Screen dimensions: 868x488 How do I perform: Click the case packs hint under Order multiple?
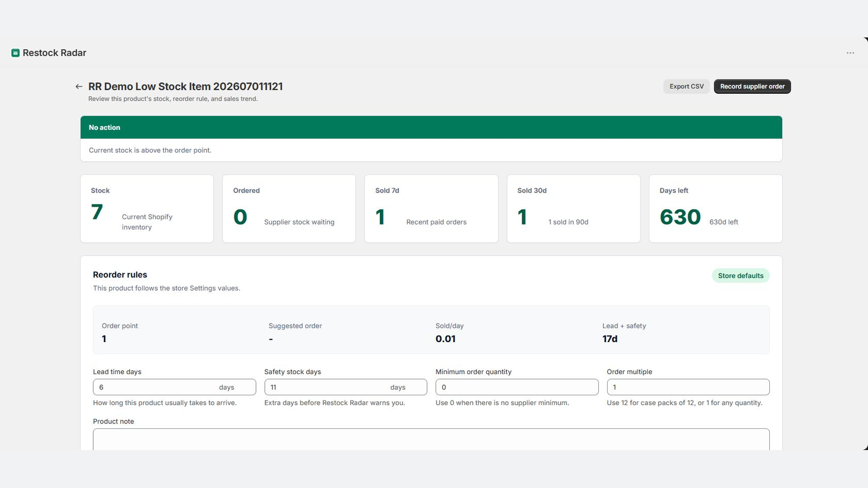685,403
